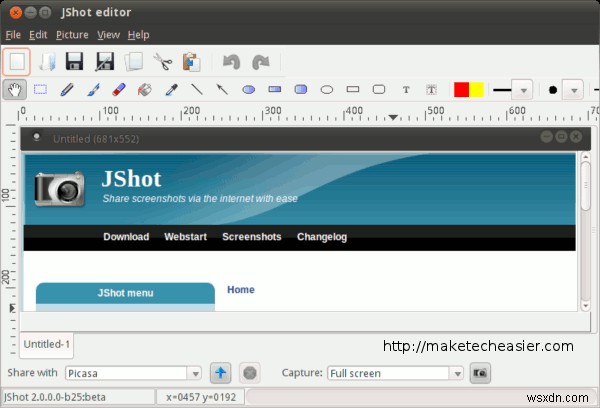Screen dimensions: 600x408
Task: Select the outline rectangle tool
Action: 353,90
